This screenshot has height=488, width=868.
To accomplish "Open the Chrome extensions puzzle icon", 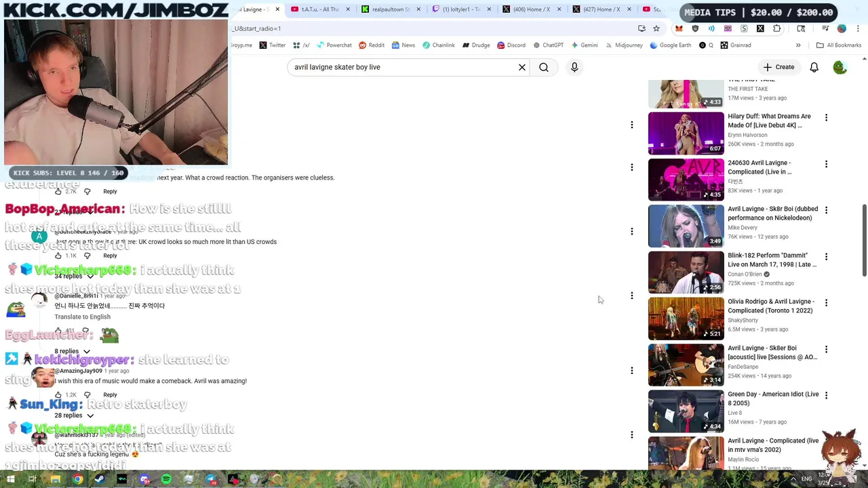I will coord(776,28).
